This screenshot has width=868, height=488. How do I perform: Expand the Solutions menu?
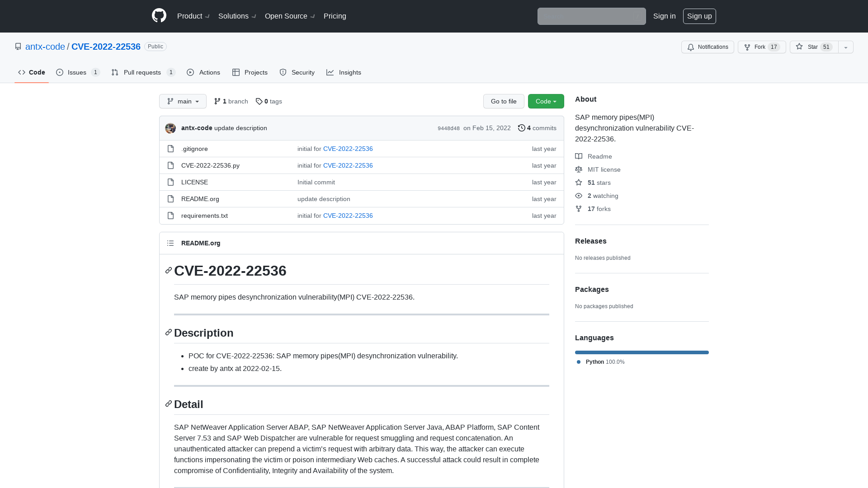point(237,16)
